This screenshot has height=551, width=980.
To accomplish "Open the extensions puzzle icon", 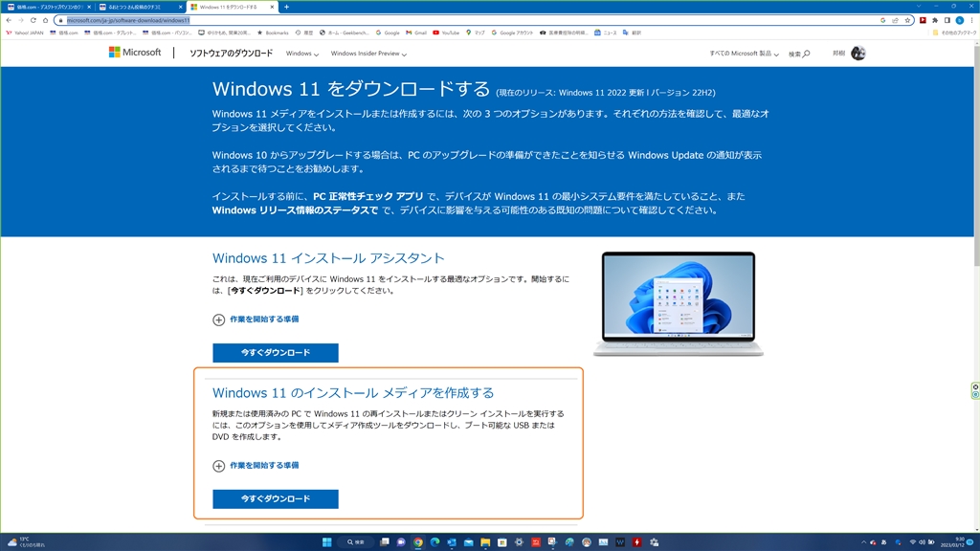I will point(935,20).
